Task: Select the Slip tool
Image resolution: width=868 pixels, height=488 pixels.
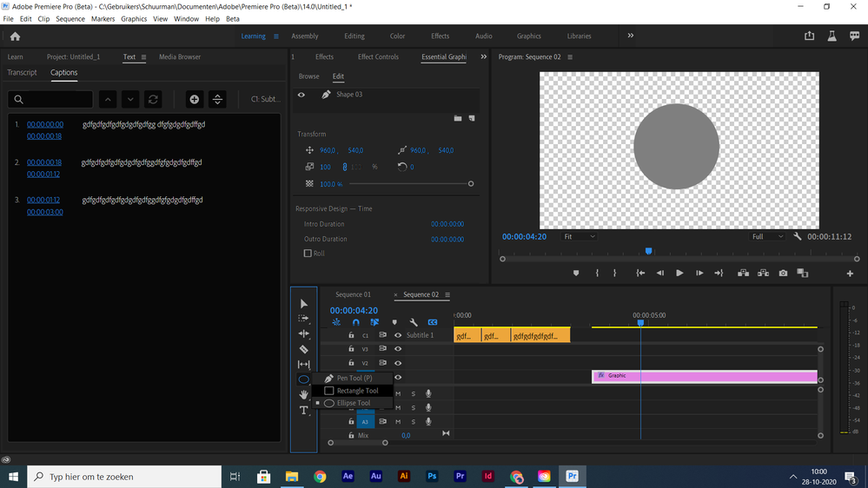Action: coord(303,364)
